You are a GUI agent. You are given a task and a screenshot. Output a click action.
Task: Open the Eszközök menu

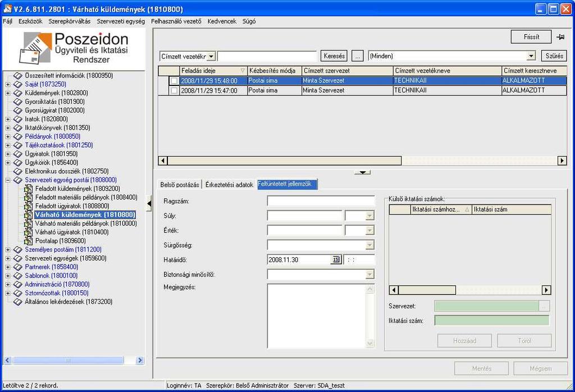coord(30,21)
